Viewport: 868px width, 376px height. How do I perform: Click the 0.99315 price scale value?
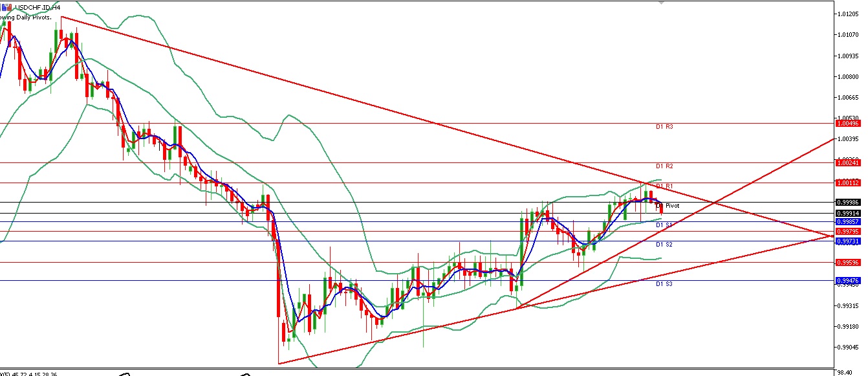[847, 305]
